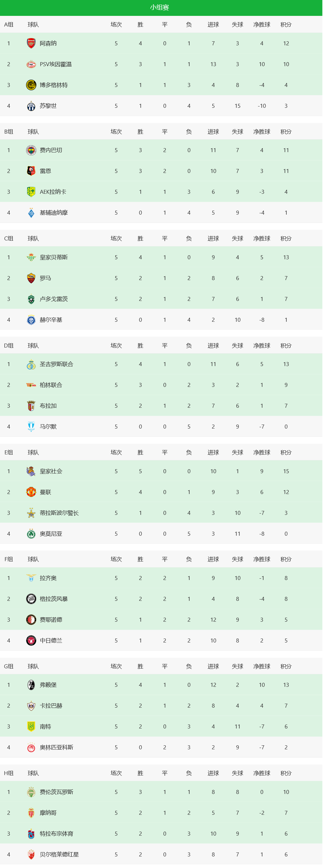The width and height of the screenshot is (323, 868).
Task: Click the 净胜球 header in H组 table
Action: tap(262, 773)
